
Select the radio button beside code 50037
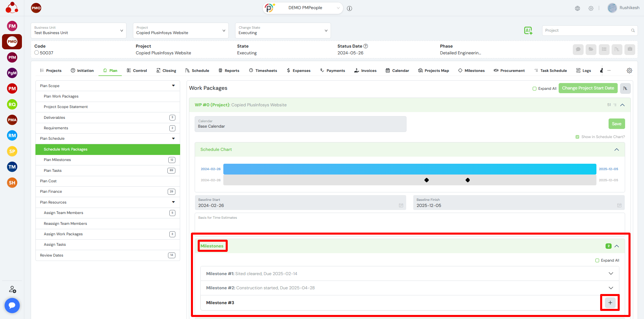pyautogui.click(x=37, y=53)
